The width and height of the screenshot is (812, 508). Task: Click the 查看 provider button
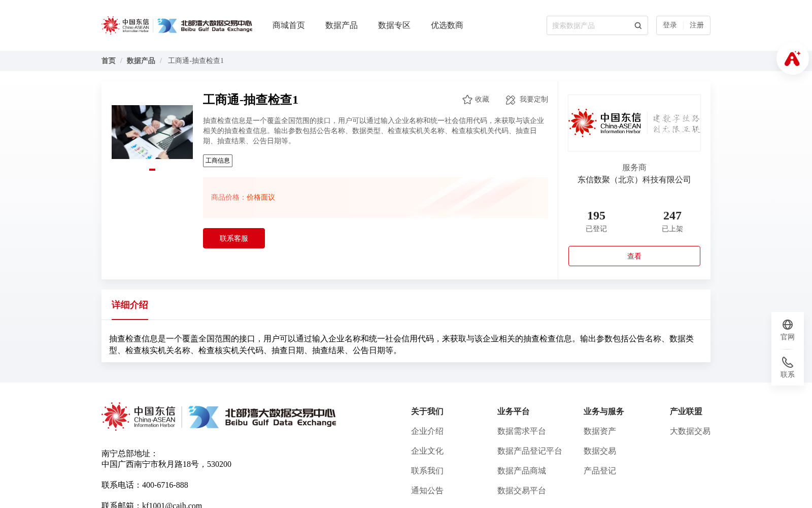click(x=634, y=256)
